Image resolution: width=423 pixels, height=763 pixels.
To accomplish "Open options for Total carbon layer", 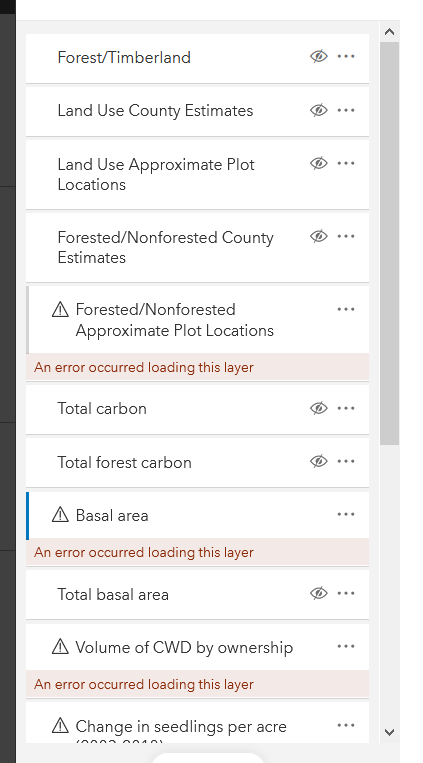I will pos(346,408).
